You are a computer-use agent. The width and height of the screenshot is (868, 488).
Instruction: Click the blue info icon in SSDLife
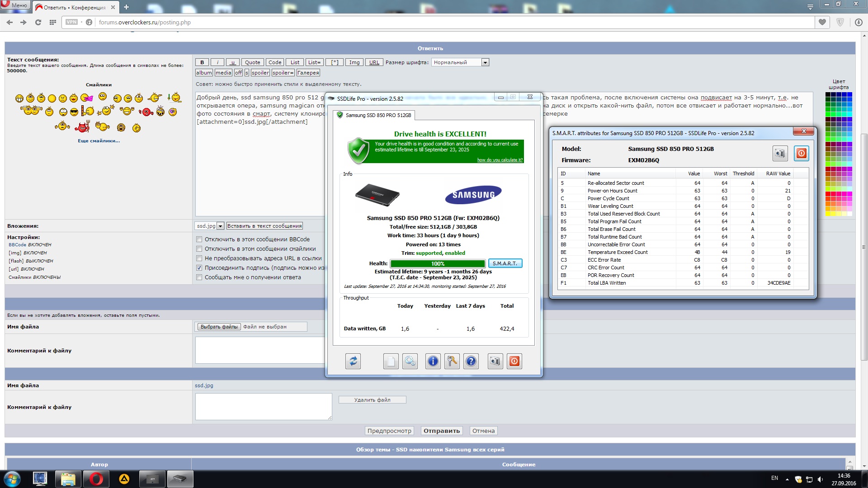point(433,361)
